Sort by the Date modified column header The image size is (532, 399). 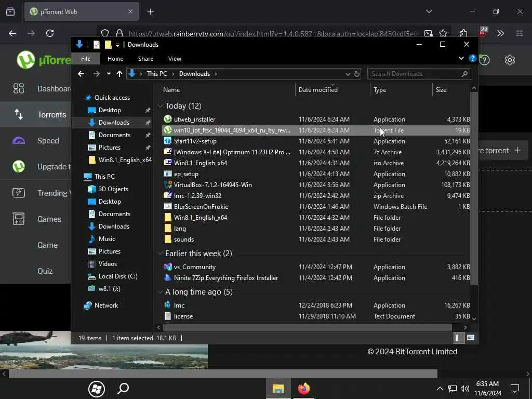point(332,89)
